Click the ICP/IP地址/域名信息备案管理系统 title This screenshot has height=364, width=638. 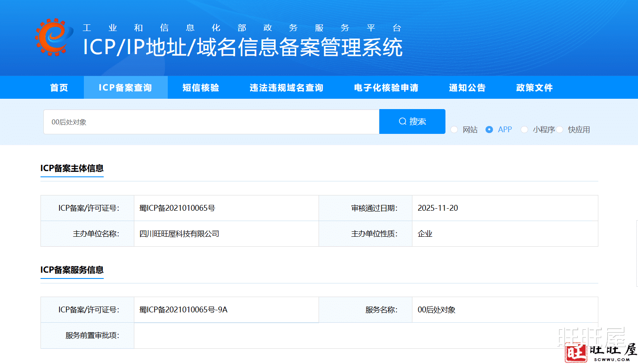click(243, 47)
